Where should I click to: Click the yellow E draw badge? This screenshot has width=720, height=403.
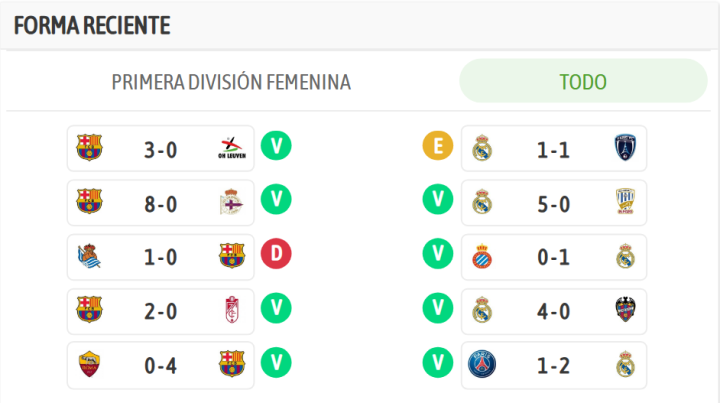point(438,148)
